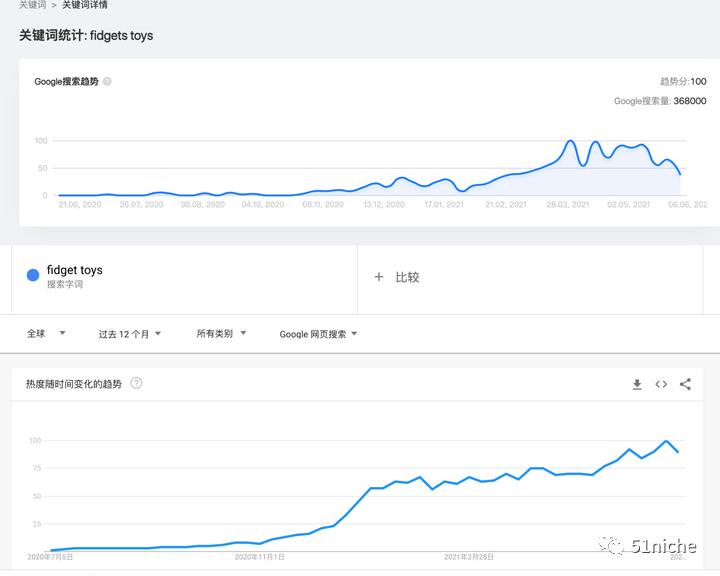Image resolution: width=720 pixels, height=576 pixels.
Task: Click the 关键词 breadcrumb link
Action: tap(33, 5)
